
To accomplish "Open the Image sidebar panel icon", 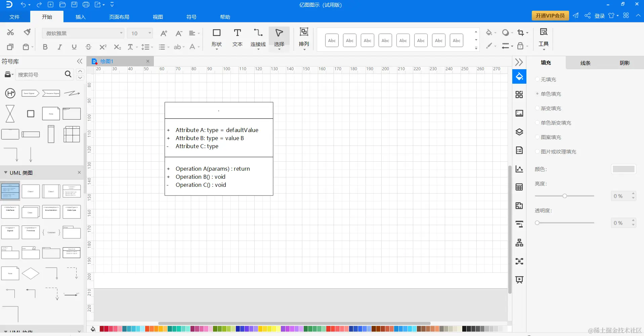I will (x=519, y=113).
